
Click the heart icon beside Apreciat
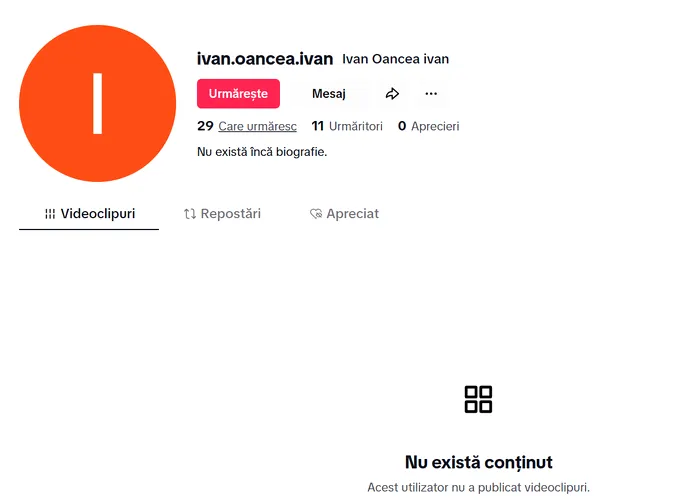tap(316, 214)
